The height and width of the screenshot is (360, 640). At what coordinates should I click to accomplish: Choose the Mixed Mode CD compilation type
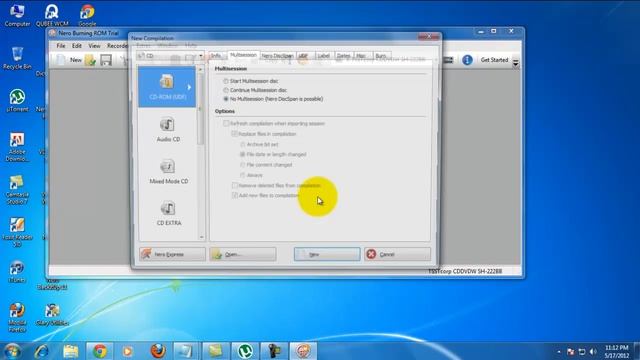coord(168,171)
